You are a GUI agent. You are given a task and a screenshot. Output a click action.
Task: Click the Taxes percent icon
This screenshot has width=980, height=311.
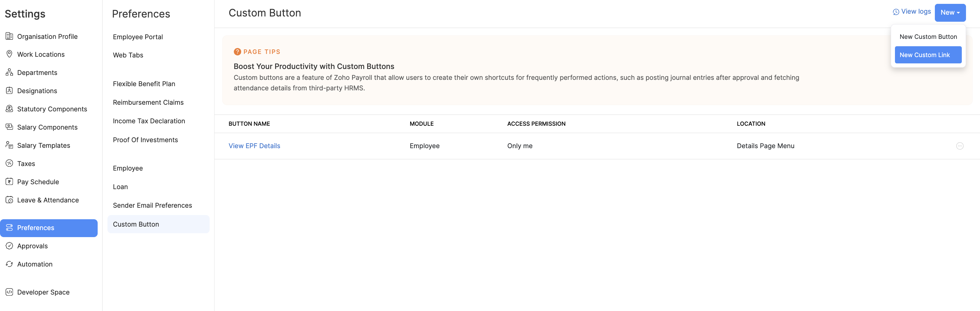click(x=9, y=163)
